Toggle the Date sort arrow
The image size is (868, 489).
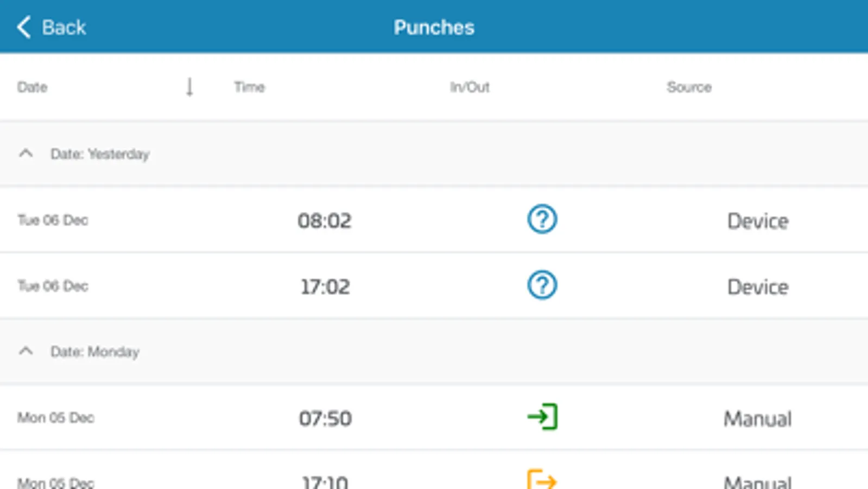[x=189, y=87]
